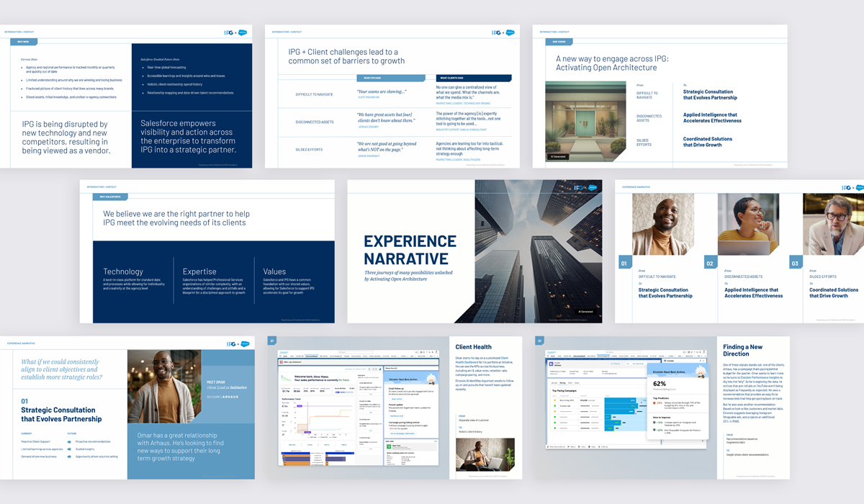Click the portrait above the 01 badge

pyautogui.click(x=663, y=223)
